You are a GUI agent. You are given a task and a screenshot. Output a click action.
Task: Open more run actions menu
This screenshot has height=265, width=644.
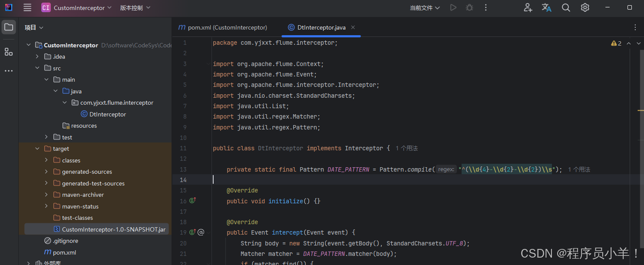click(x=486, y=7)
